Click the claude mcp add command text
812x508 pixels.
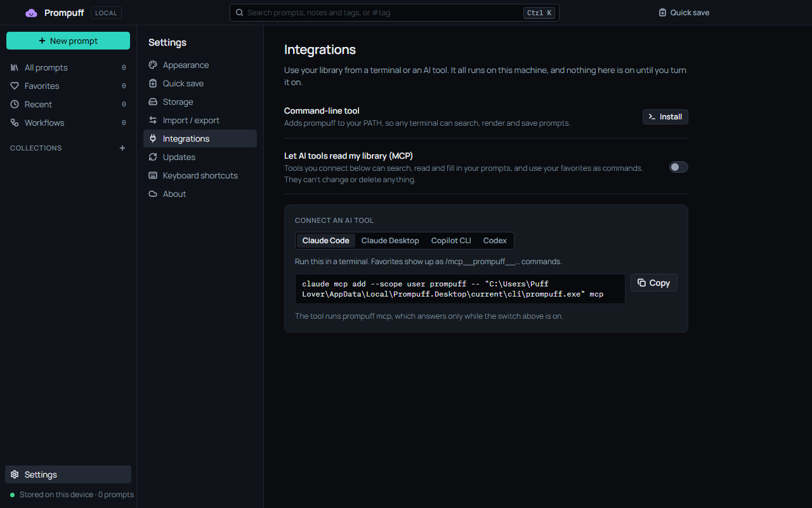[460, 289]
